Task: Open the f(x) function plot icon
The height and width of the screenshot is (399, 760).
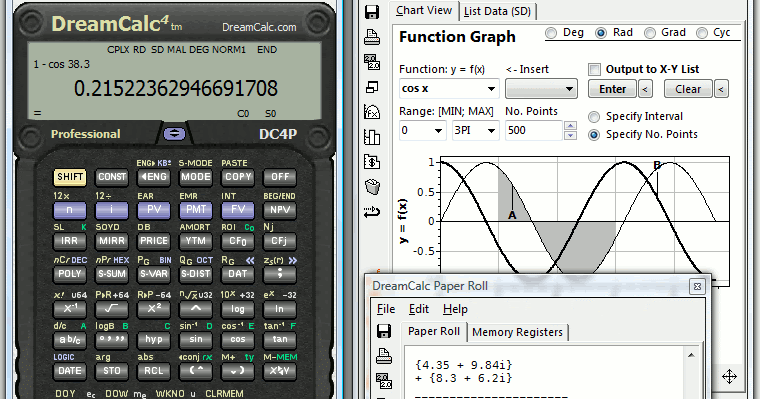Action: pyautogui.click(x=372, y=112)
